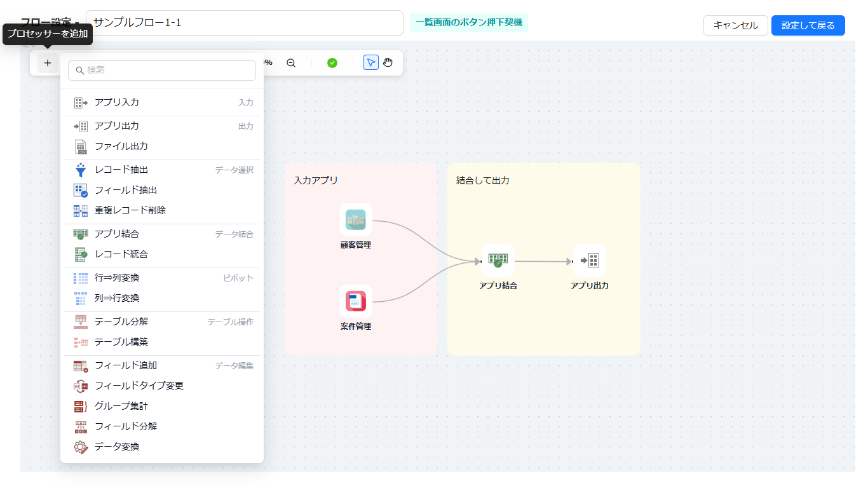Viewport: 868px width, 488px height.
Task: Click the キャンセル button
Action: click(x=736, y=25)
